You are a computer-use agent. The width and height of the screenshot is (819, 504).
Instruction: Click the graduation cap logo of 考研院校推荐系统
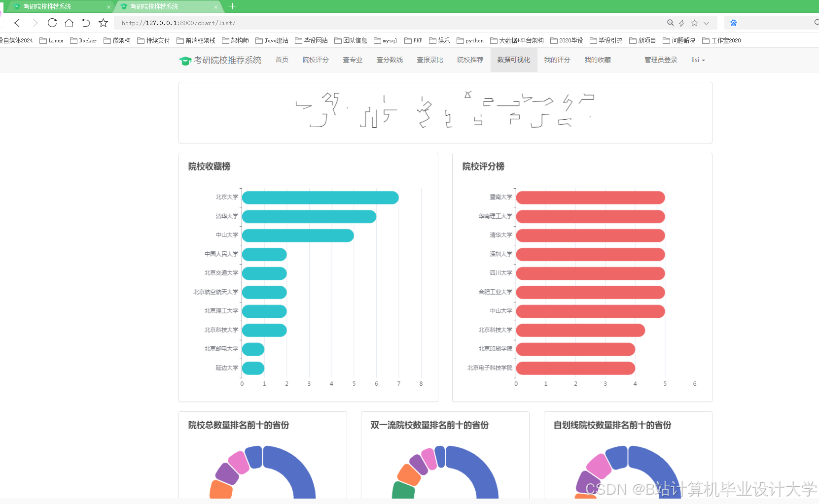click(185, 60)
